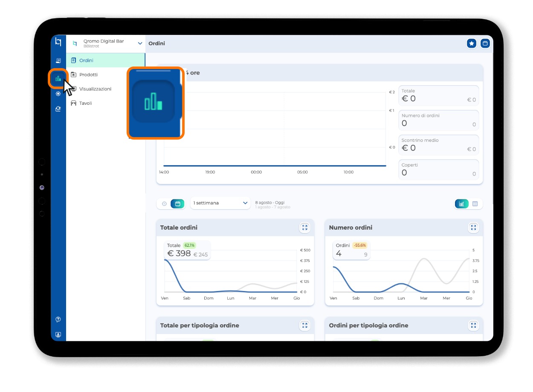
Task: Open the statistics bar-chart sidebar icon
Action: [58, 78]
